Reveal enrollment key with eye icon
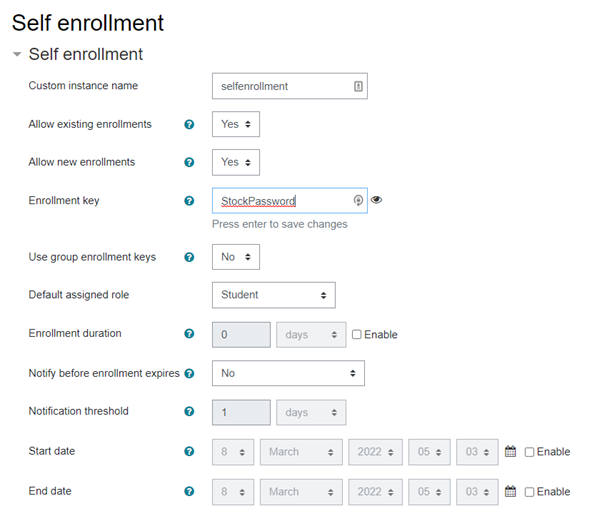Image resolution: width=602 pixels, height=516 pixels. tap(376, 200)
